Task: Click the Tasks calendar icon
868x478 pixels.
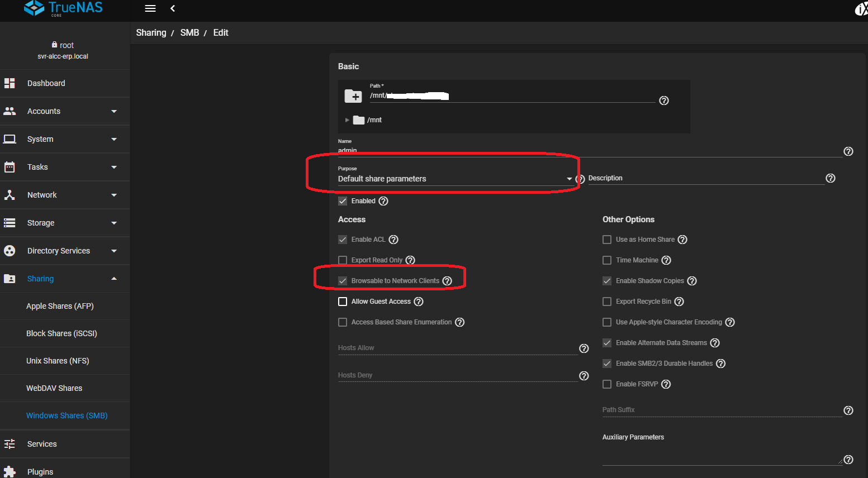Action: pos(10,167)
